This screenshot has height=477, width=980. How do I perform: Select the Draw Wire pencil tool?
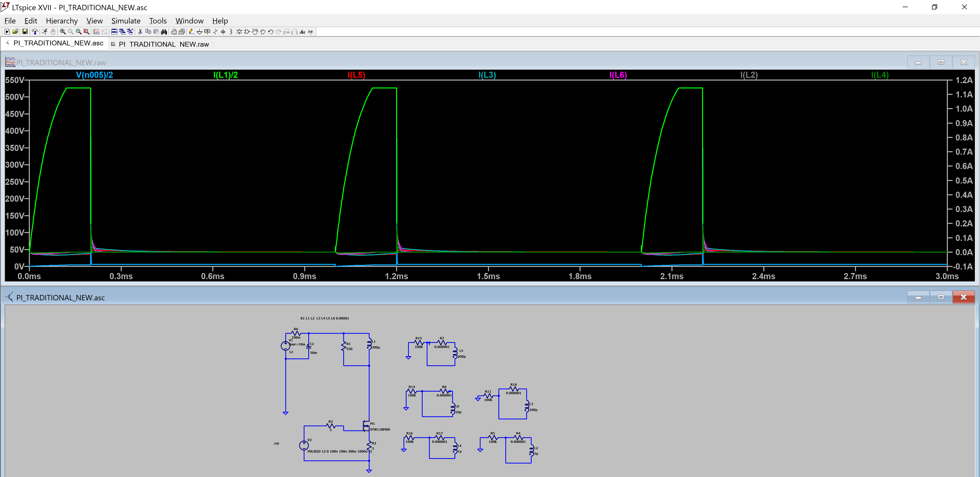tap(191, 32)
